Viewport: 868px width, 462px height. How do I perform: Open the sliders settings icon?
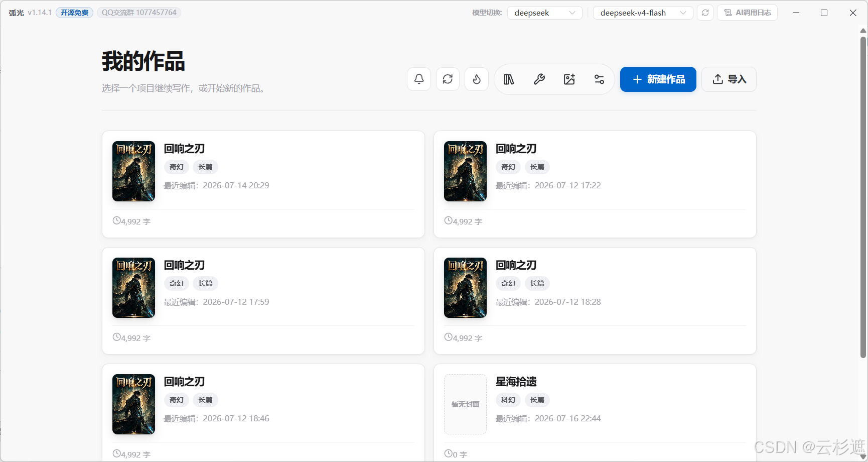[x=599, y=79]
